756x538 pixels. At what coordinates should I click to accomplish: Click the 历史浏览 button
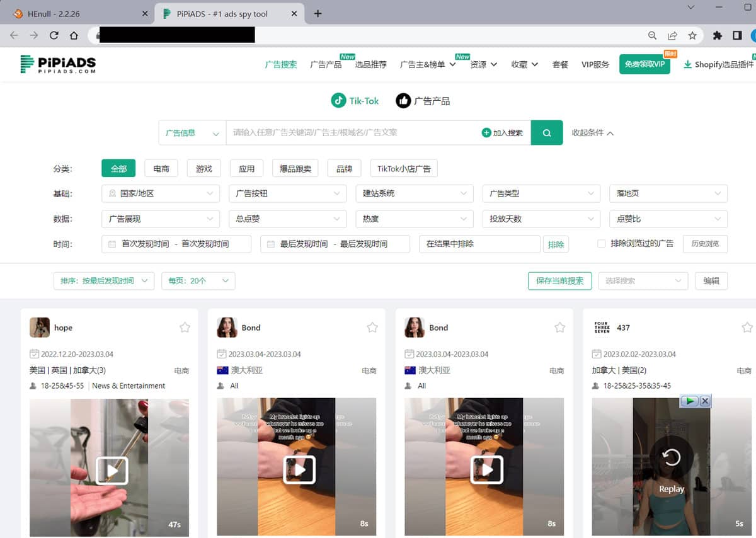coord(705,244)
